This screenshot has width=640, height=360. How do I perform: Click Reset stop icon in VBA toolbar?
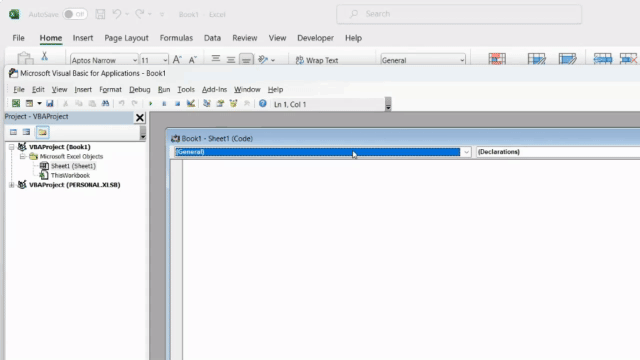coord(177,104)
